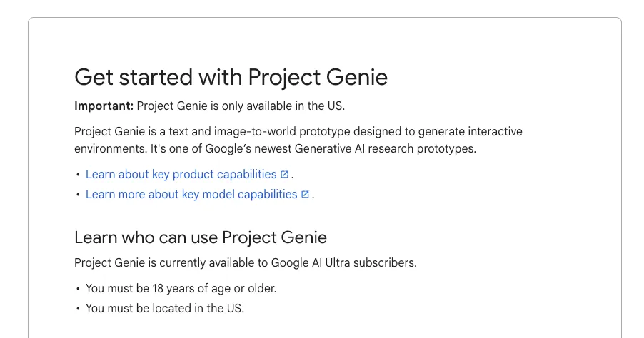Viewport: 644px width, 338px height.
Task: Click "Learn who can use Project Genie" subheading
Action: click(x=200, y=237)
